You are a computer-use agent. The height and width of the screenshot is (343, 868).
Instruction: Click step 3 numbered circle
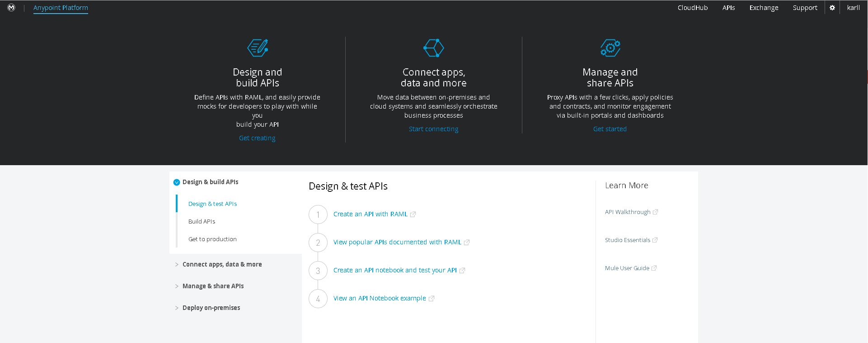tap(318, 271)
